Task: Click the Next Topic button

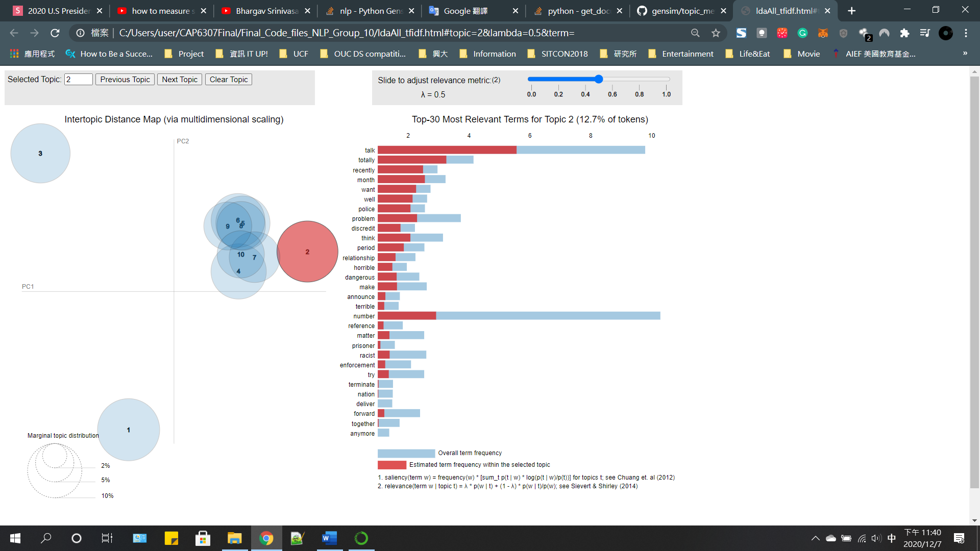Action: (x=179, y=80)
